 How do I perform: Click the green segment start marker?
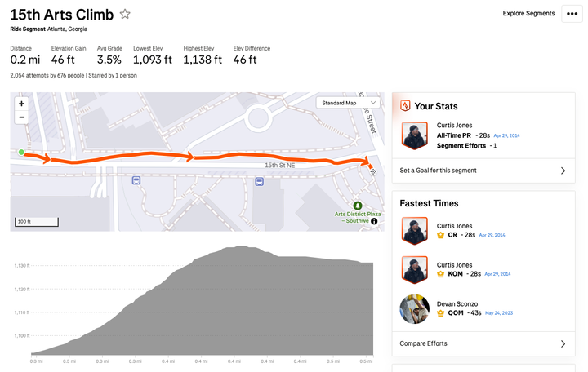(21, 152)
